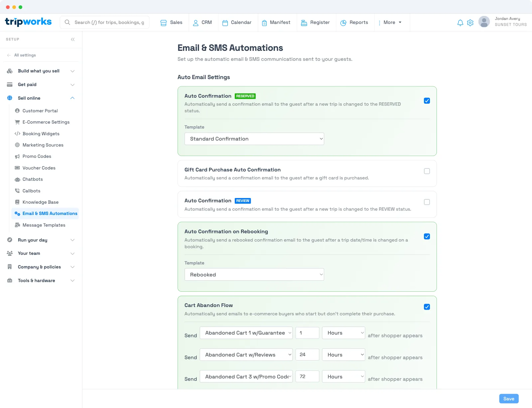Click the Manifest clipboard icon
Viewport: 532px width, 408px height.
264,23
